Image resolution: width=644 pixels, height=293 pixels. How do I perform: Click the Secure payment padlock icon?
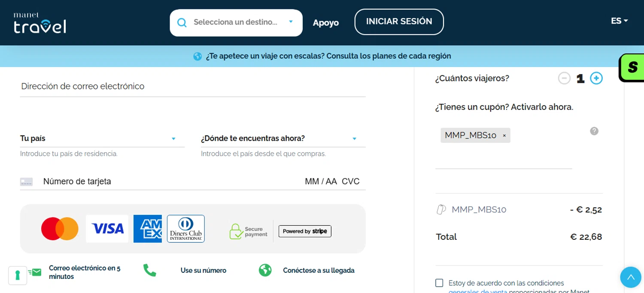pos(236,231)
